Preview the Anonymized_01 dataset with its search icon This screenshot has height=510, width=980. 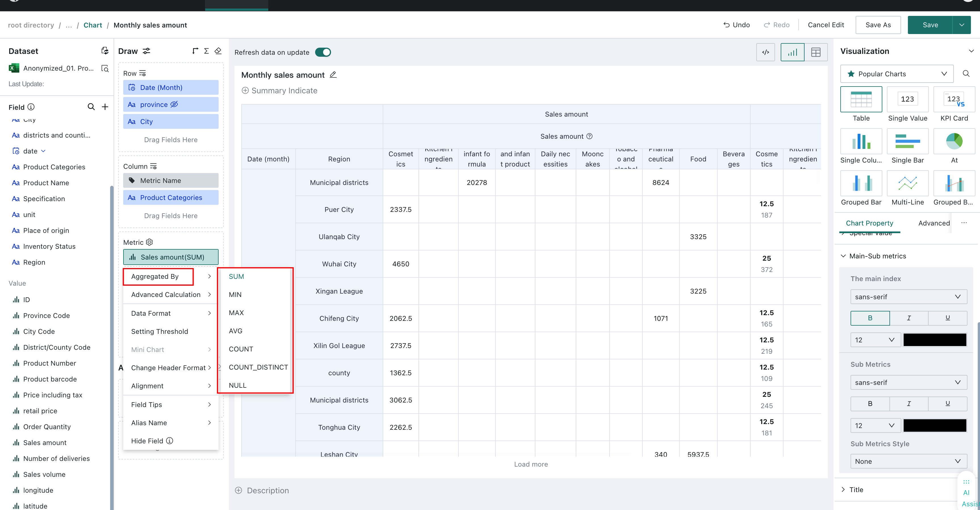pos(105,68)
